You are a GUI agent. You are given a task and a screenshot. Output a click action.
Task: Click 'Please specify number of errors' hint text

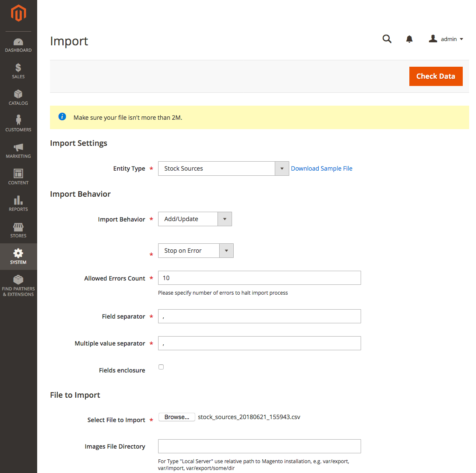[x=223, y=293]
